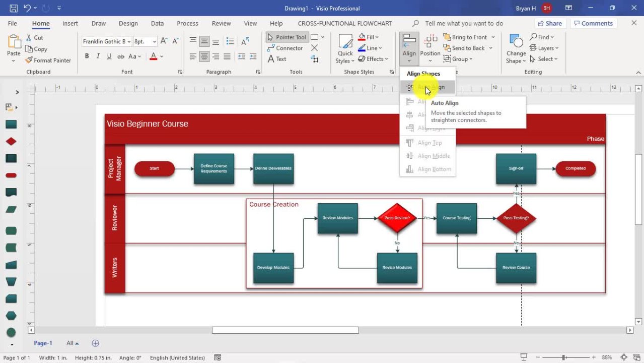Viewport: 644px width, 363px height.
Task: Toggle bullet list formatting
Action: 230,41
